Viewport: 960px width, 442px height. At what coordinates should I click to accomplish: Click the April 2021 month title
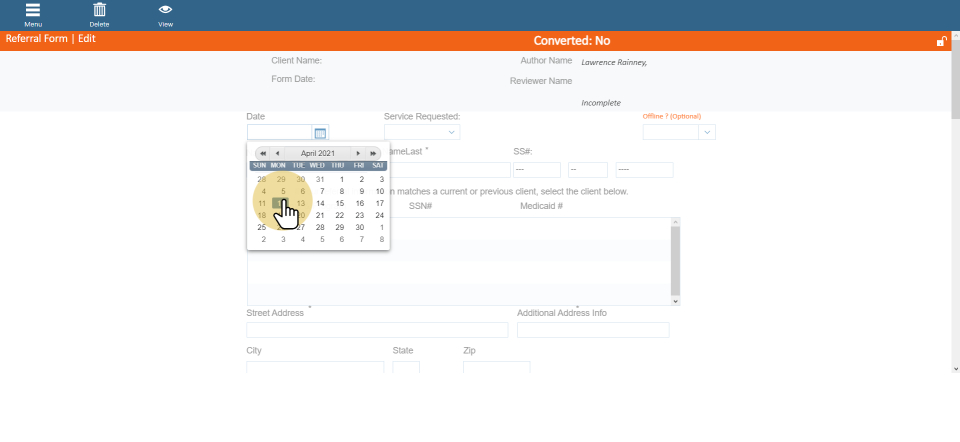point(318,153)
